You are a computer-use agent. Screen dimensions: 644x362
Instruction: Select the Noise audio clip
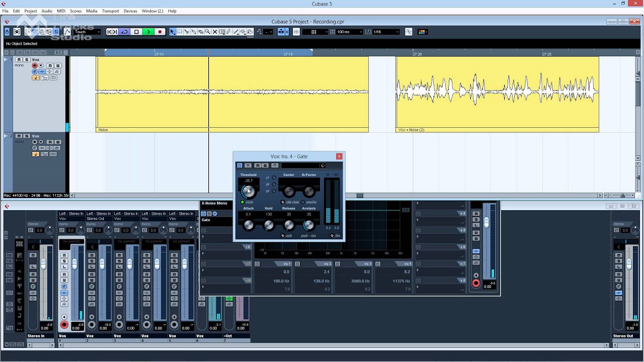[232, 94]
